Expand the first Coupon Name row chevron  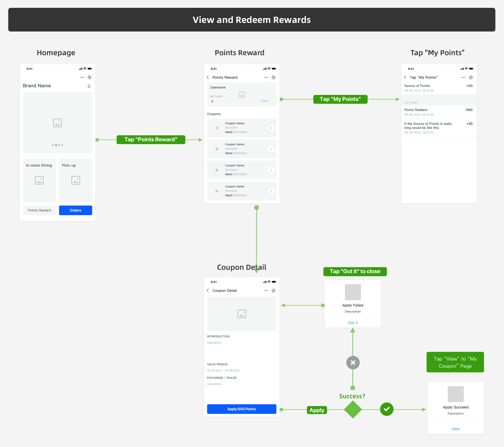coord(271,128)
